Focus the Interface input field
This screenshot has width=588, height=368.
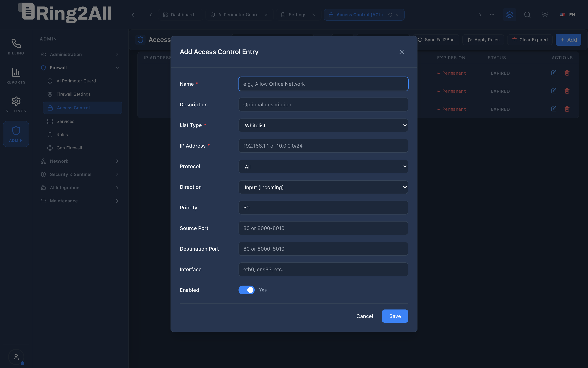(x=323, y=269)
